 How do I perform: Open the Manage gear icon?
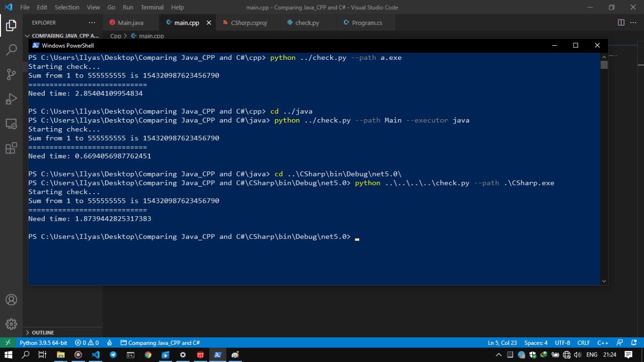(x=11, y=324)
